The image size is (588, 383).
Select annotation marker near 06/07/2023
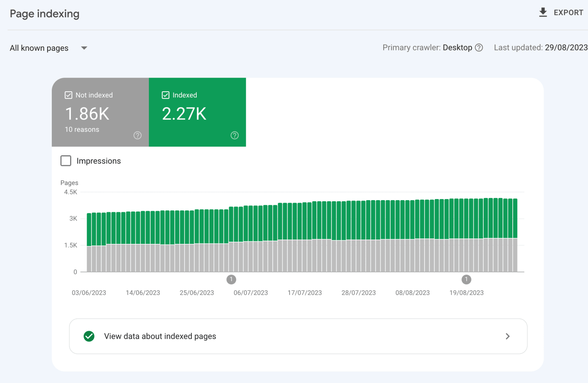click(231, 280)
